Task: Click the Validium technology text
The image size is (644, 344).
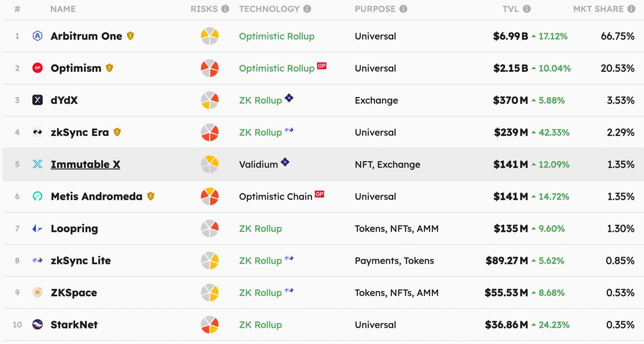Action: coord(259,164)
